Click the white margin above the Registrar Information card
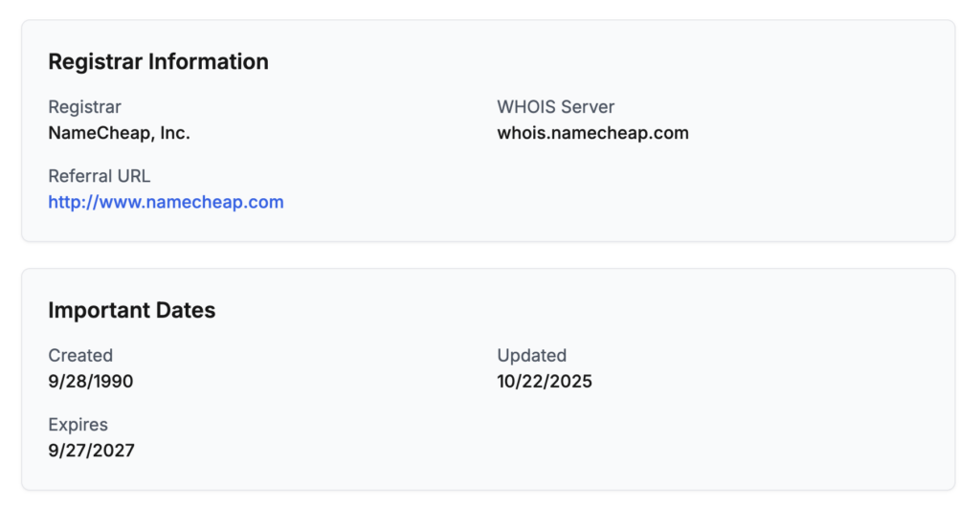Viewport: 980px width, 509px height. click(x=488, y=9)
